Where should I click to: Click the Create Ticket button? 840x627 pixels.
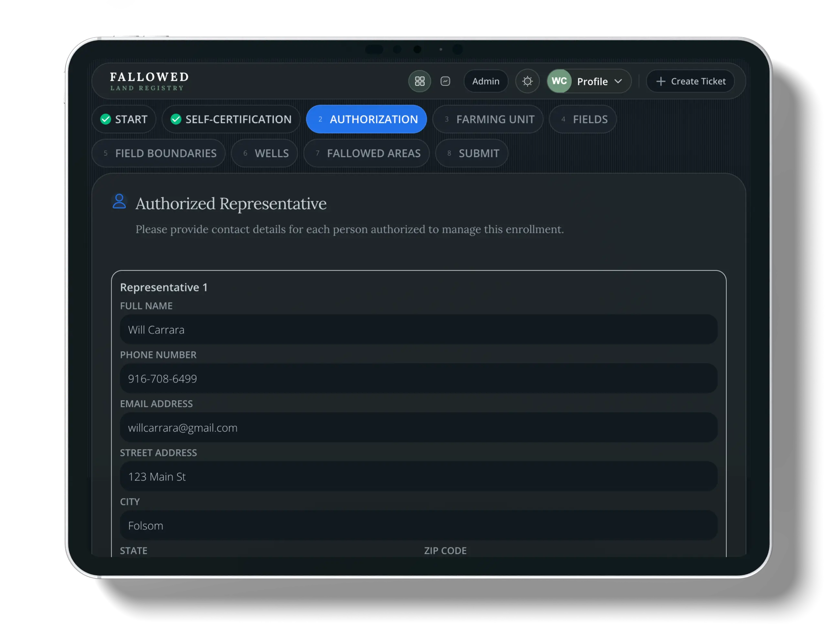pos(690,81)
